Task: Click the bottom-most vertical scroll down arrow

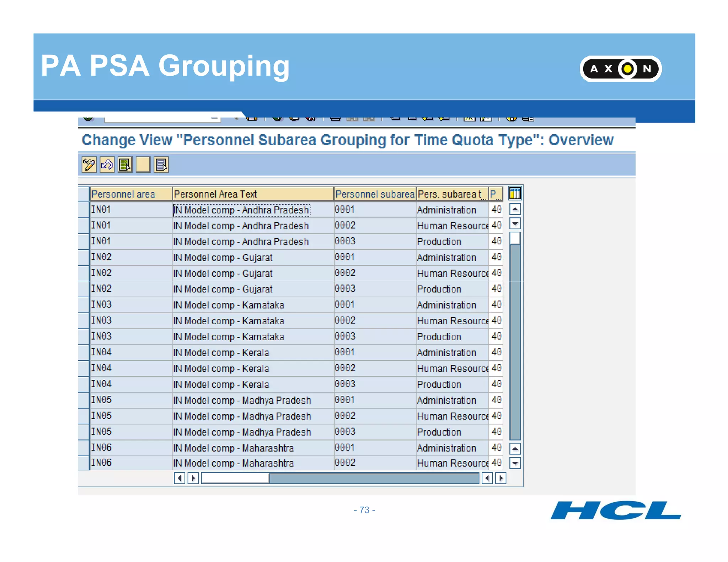Action: coord(515,463)
